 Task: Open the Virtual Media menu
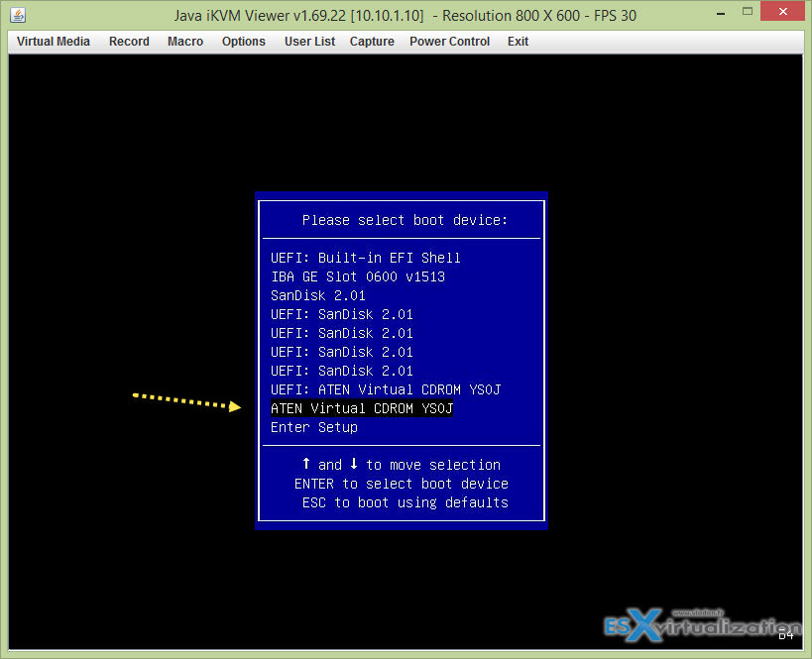tap(54, 42)
